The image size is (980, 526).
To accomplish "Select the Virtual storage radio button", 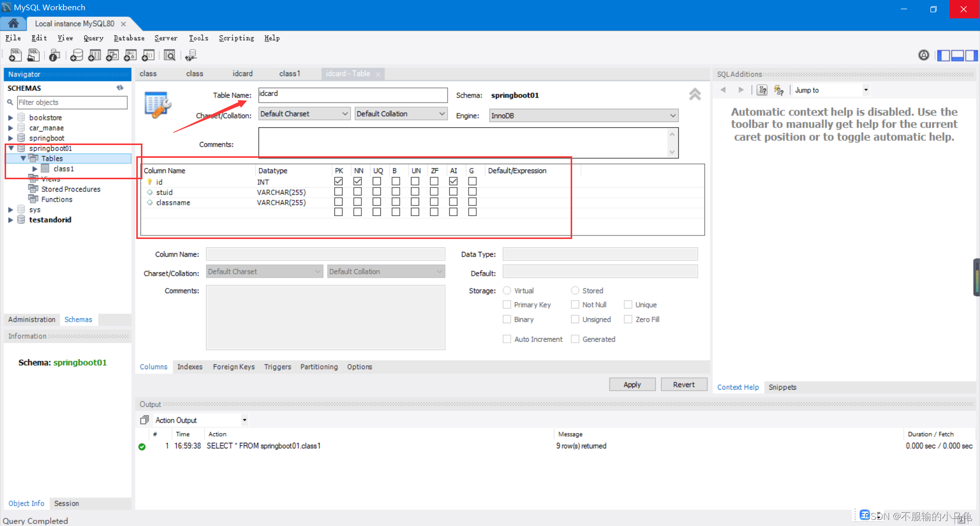I will [507, 291].
